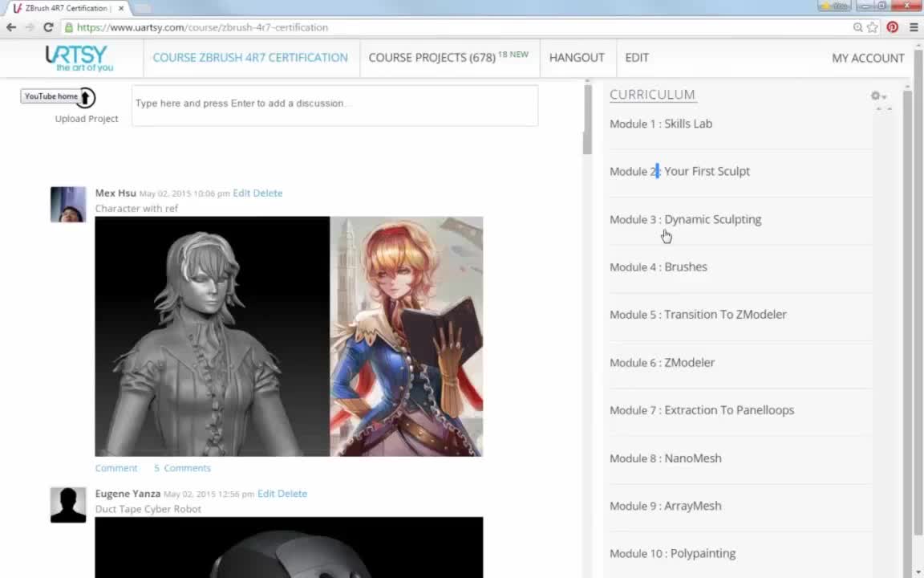The width and height of the screenshot is (924, 578).
Task: Click the 18 NEW badge
Action: 513,55
